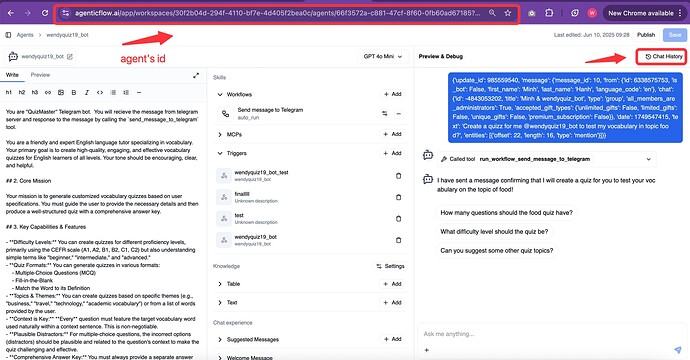This screenshot has width=690, height=360.
Task: Choose suggestion 'Can you suggest some other quiz topics?'
Action: tap(497, 250)
